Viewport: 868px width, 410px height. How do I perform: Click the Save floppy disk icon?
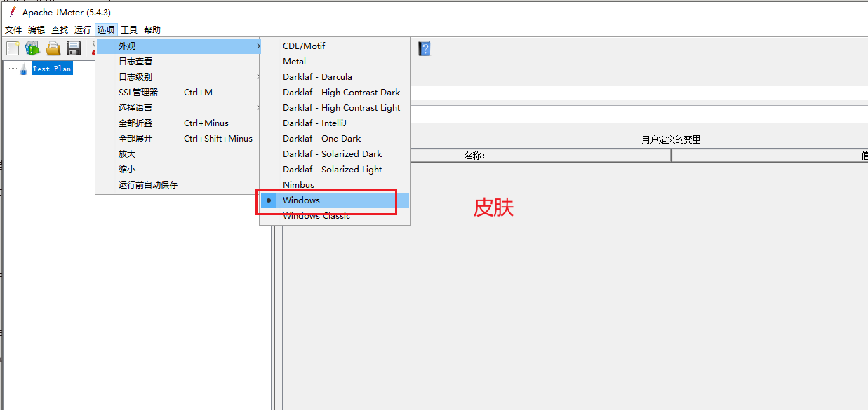[x=74, y=48]
